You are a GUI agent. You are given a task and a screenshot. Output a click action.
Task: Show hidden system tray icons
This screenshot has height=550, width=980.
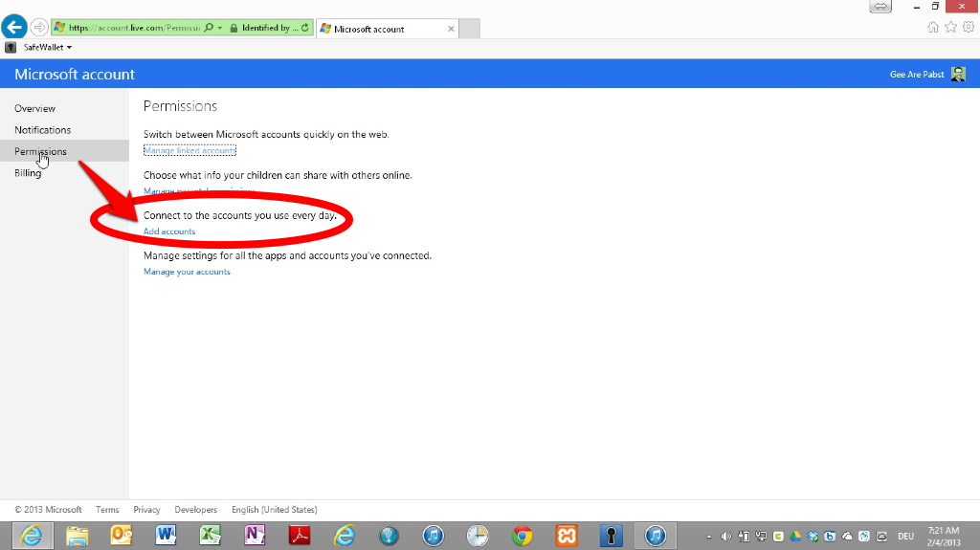pos(709,536)
